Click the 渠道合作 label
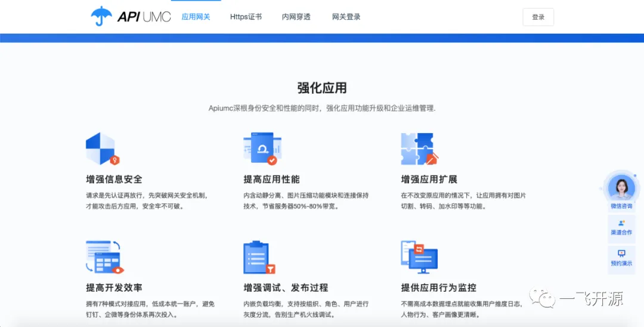 [621, 233]
